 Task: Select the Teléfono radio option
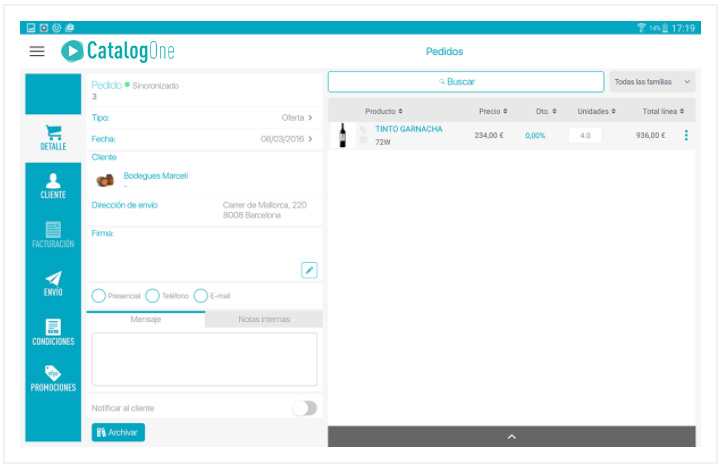[152, 296]
